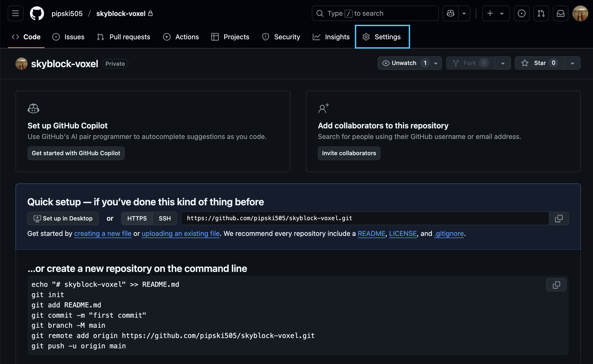
Task: Open the Insights tab
Action: coord(331,37)
